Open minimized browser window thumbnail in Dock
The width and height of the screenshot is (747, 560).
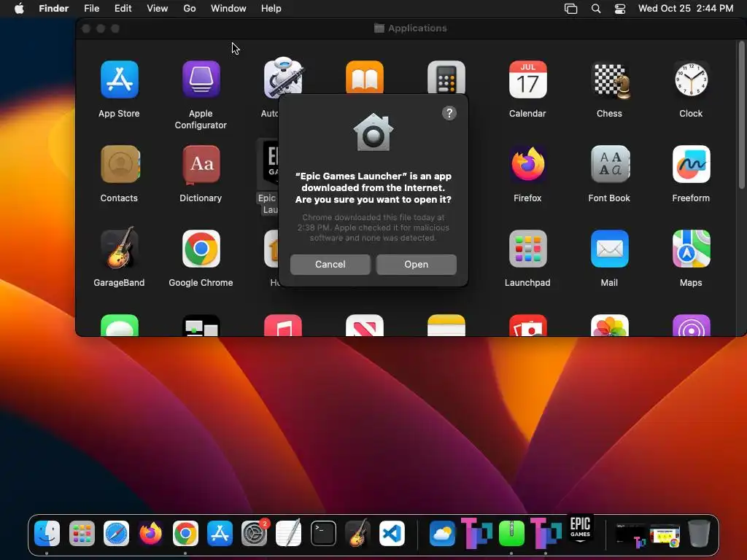(x=665, y=534)
